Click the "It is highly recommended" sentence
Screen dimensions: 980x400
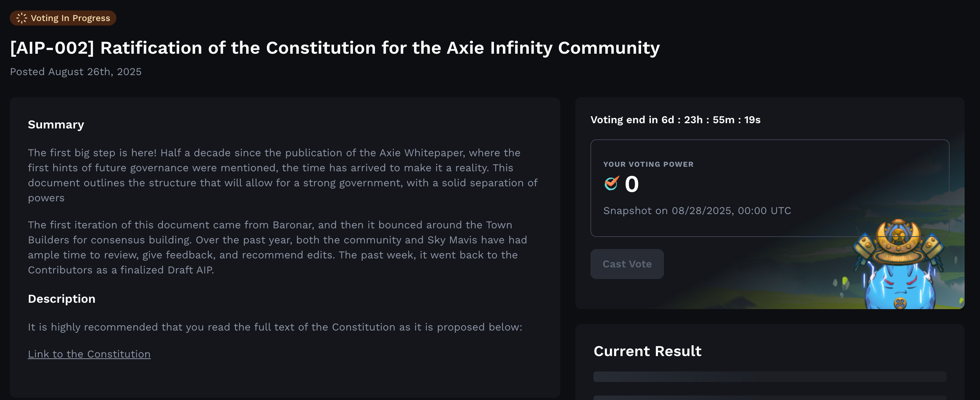coord(275,327)
